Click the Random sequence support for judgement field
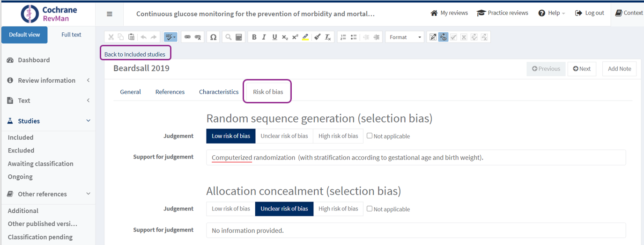Viewport: 644px width, 245px height. tap(415, 158)
